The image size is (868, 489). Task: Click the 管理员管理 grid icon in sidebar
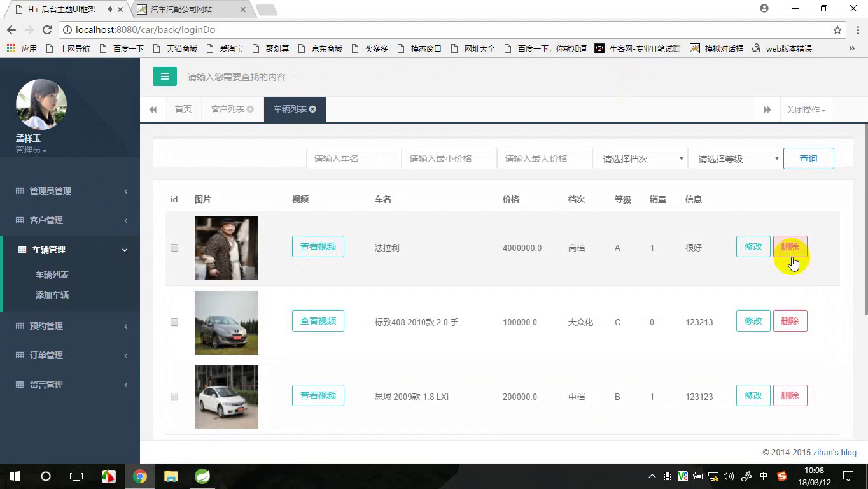20,191
